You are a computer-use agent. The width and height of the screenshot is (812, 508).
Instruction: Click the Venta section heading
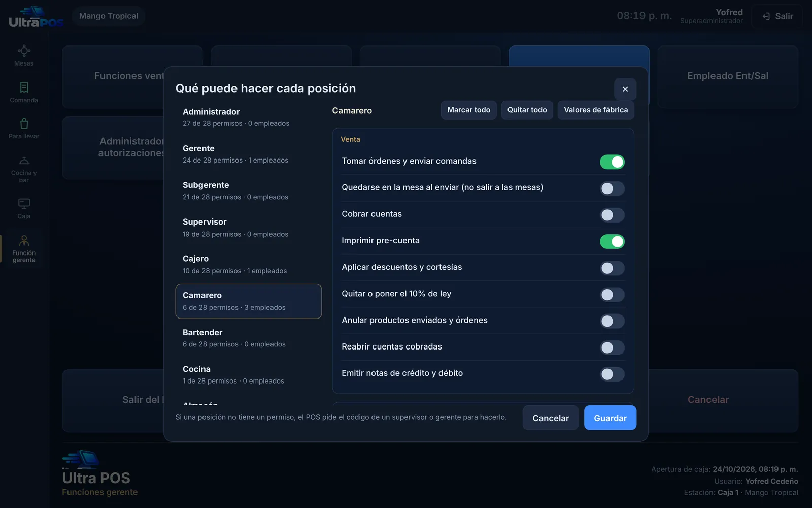(350, 139)
